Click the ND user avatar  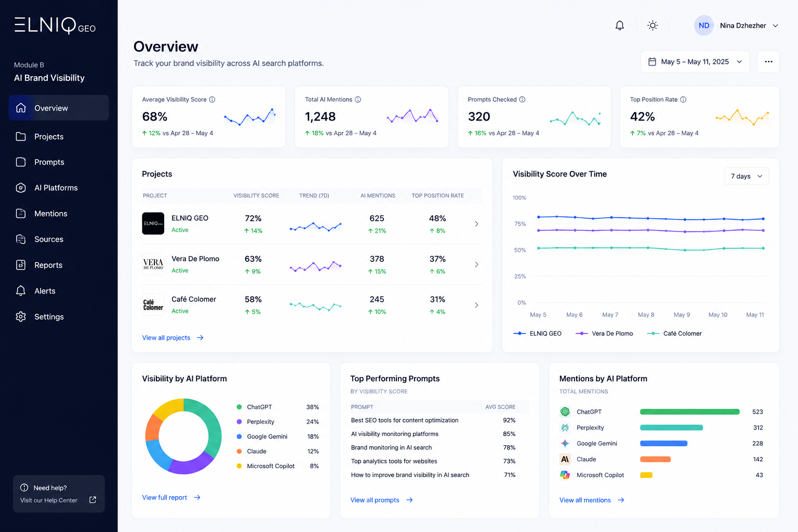[x=704, y=25]
